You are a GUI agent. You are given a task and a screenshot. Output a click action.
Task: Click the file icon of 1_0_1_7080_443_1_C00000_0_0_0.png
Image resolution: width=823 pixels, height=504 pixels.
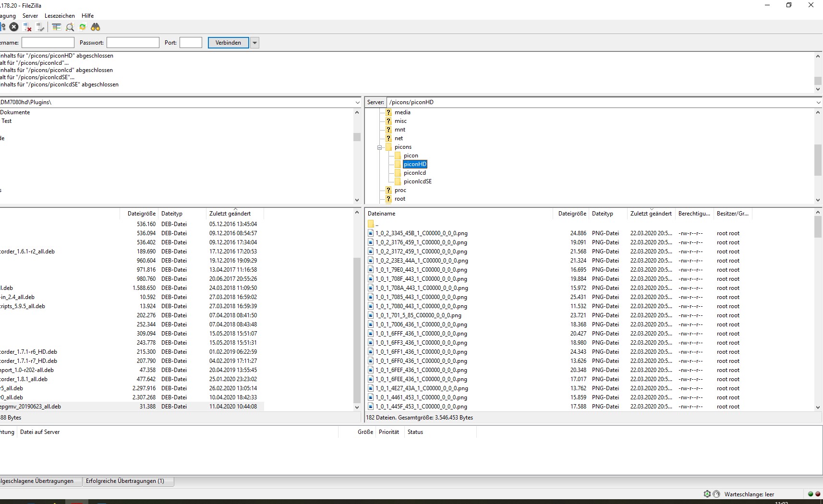coord(371,306)
